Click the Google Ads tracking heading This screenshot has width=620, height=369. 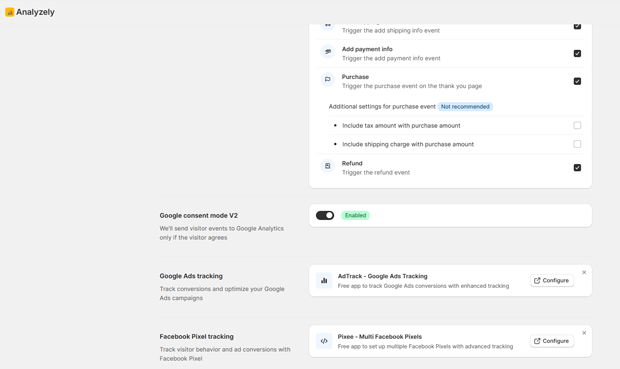pyautogui.click(x=191, y=276)
